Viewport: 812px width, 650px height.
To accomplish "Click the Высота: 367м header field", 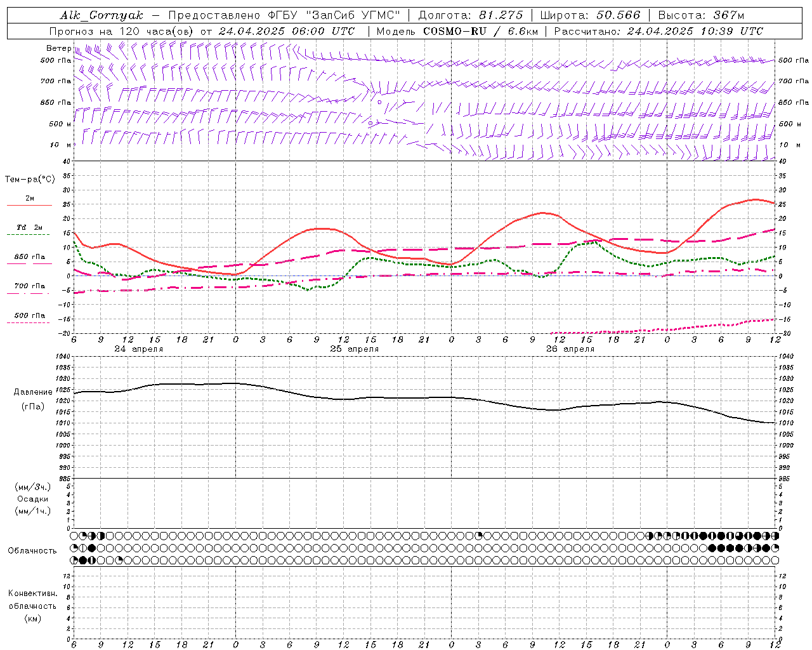I will (x=701, y=15).
